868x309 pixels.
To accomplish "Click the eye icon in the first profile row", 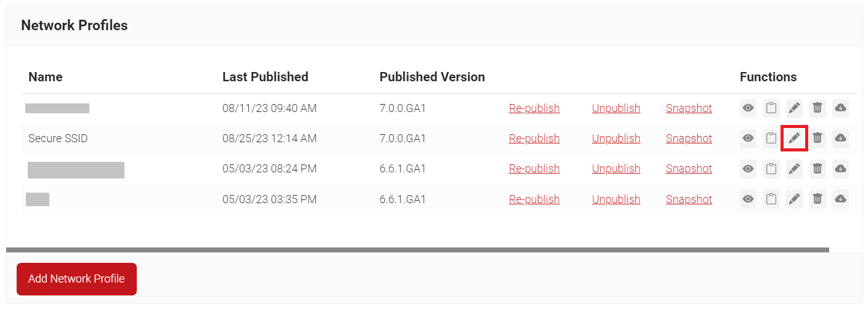I will 748,108.
